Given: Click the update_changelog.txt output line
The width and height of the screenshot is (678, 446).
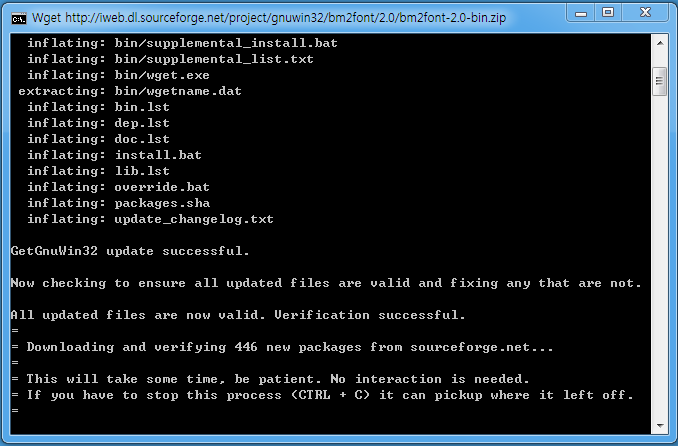Looking at the screenshot, I should coord(150,219).
